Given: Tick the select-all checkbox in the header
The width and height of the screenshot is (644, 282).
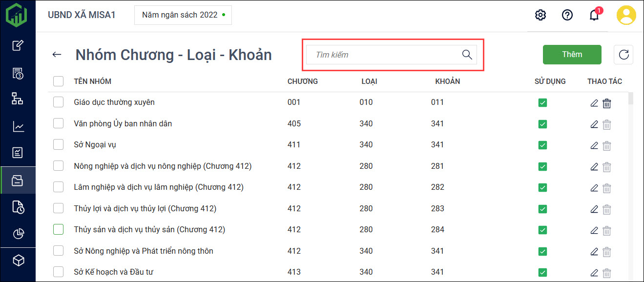Looking at the screenshot, I should tap(59, 81).
